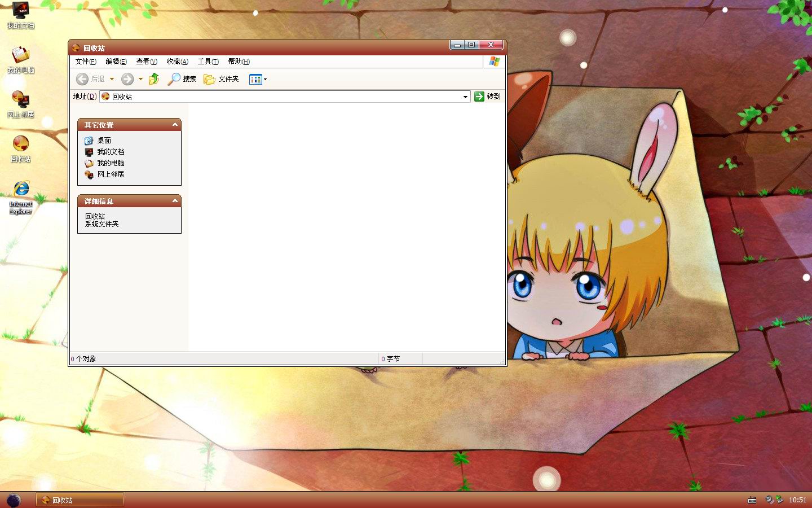Click the 我的电脑 sidebar icon
812x508 pixels.
[x=89, y=163]
